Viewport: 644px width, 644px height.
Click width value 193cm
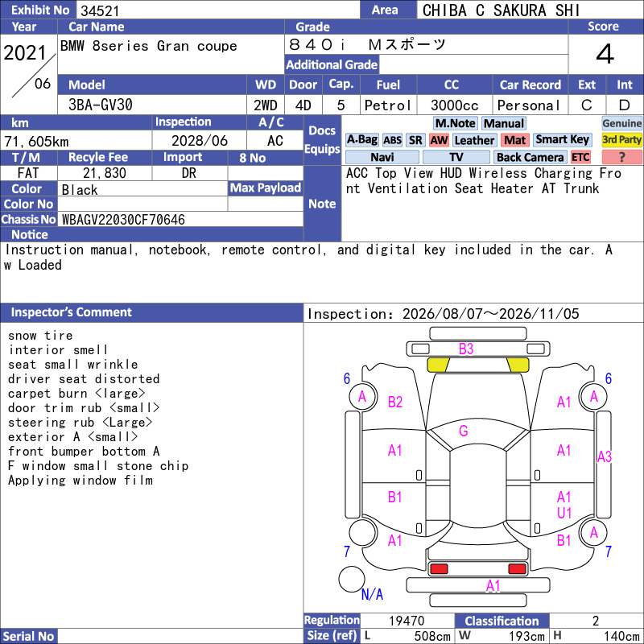click(526, 636)
